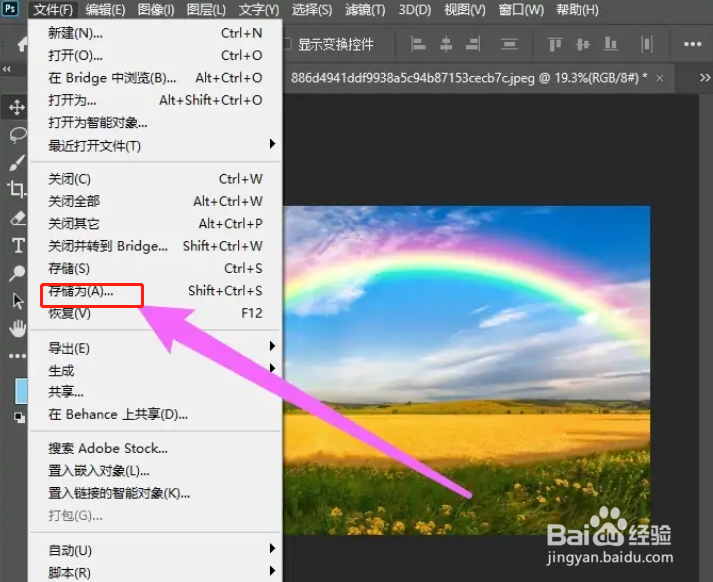The height and width of the screenshot is (582, 713).
Task: Open the 图像(I) menu
Action: pyautogui.click(x=156, y=9)
